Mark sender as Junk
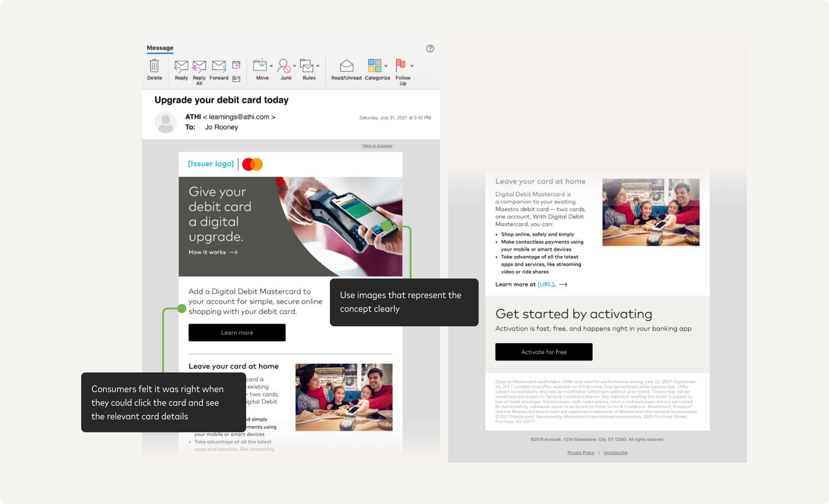Viewport: 829px width, 504px height. (x=284, y=66)
